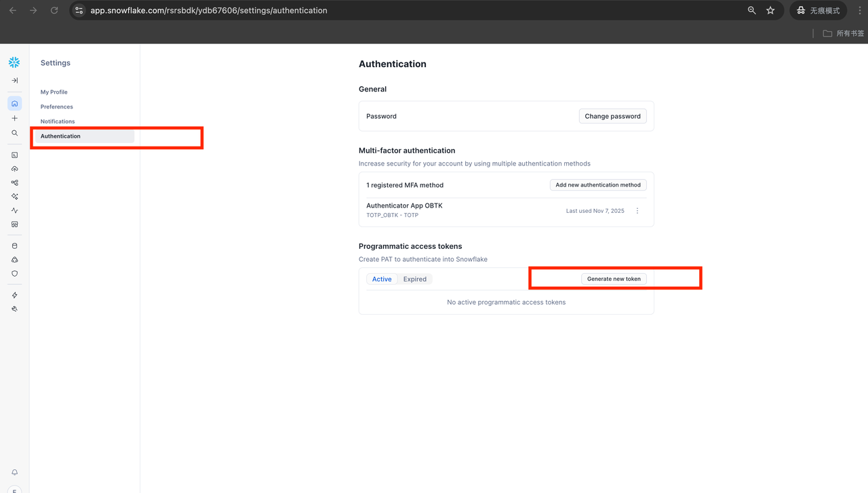Open Notifications settings
This screenshot has width=868, height=493.
(x=58, y=121)
